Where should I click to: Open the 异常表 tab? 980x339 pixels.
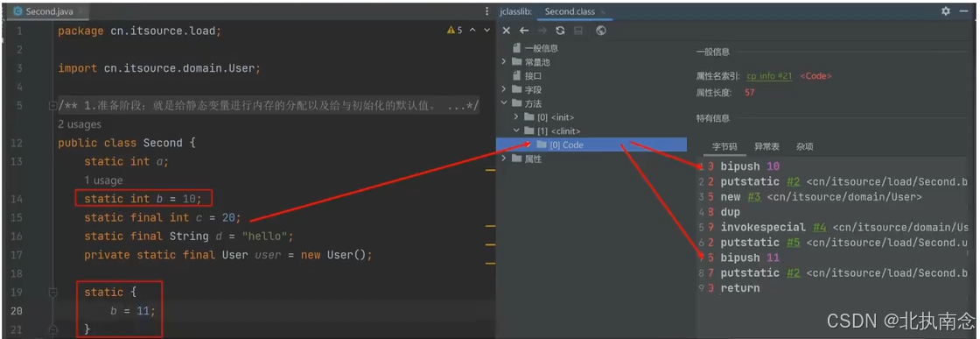[766, 146]
